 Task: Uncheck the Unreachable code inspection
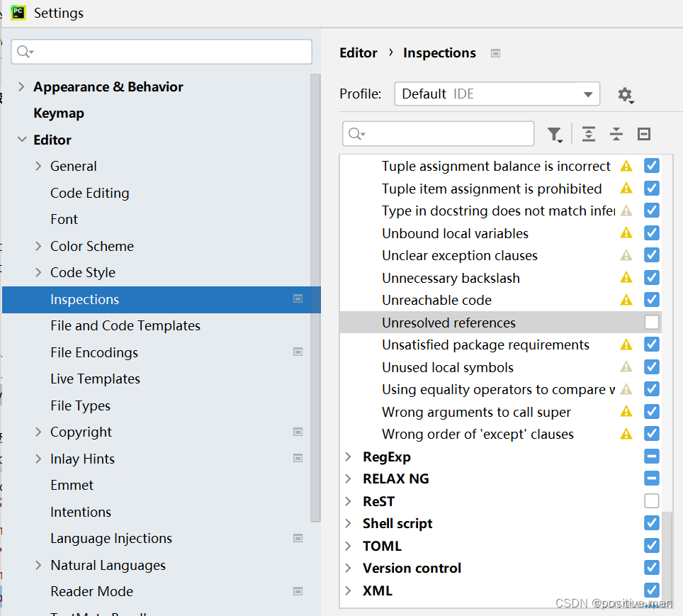tap(651, 300)
